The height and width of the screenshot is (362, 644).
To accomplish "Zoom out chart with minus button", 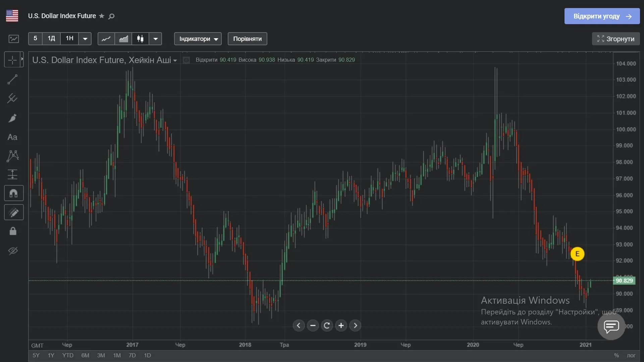I will coord(313,325).
